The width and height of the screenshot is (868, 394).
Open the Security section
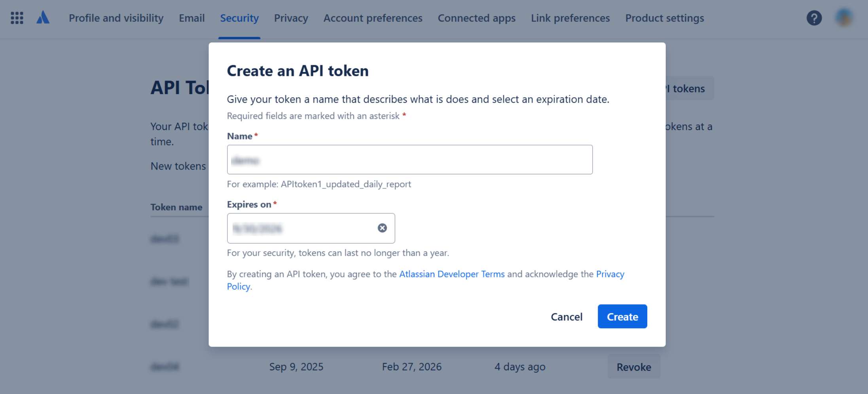(x=239, y=18)
